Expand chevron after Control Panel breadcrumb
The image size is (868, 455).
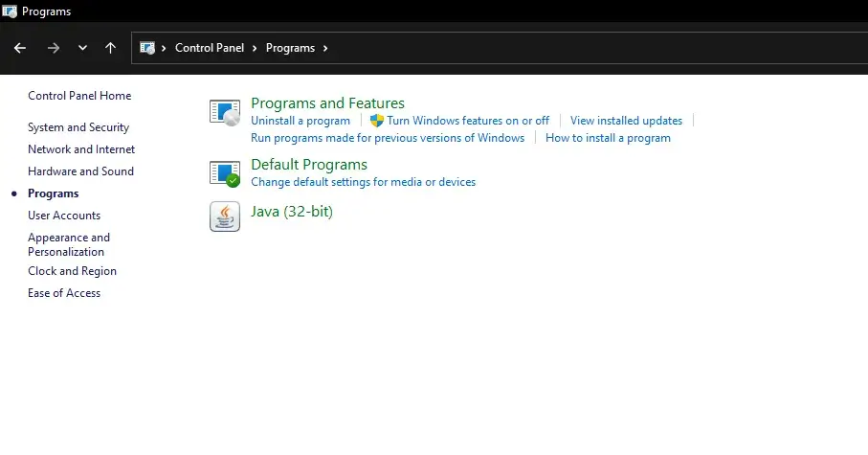pos(255,48)
